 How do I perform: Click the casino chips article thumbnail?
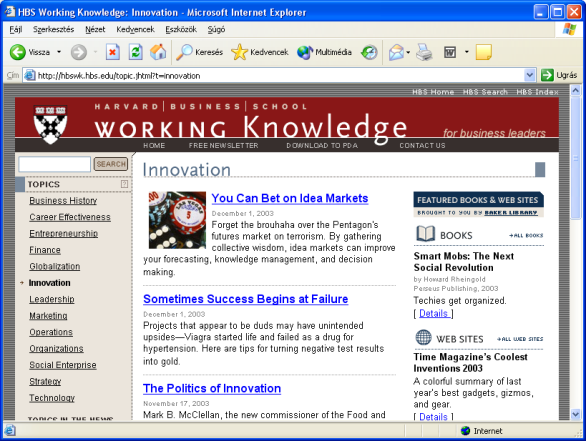[x=177, y=220]
